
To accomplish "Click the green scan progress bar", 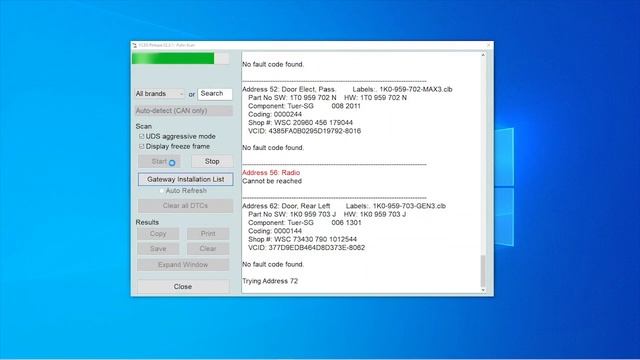I will 180,58.
